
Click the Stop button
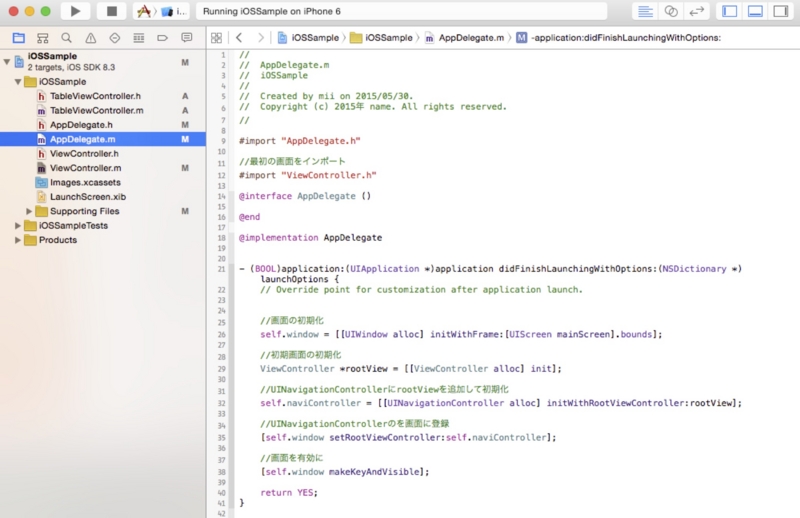pos(111,11)
